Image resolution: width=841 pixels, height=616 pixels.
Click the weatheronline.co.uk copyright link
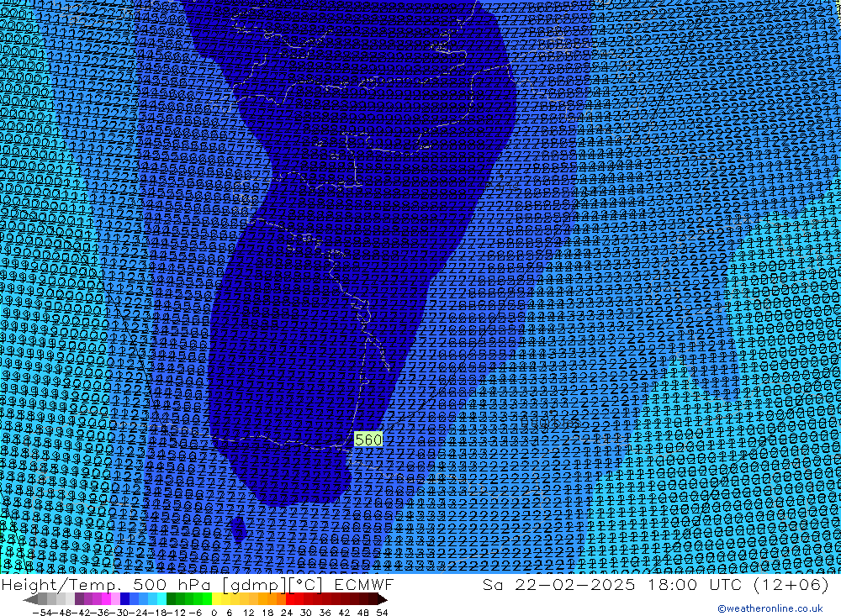click(x=770, y=608)
